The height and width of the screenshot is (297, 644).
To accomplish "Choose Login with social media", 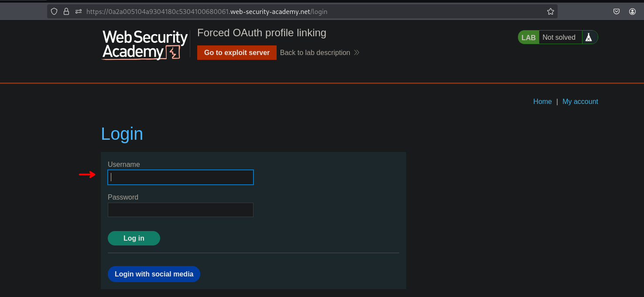I will point(154,274).
